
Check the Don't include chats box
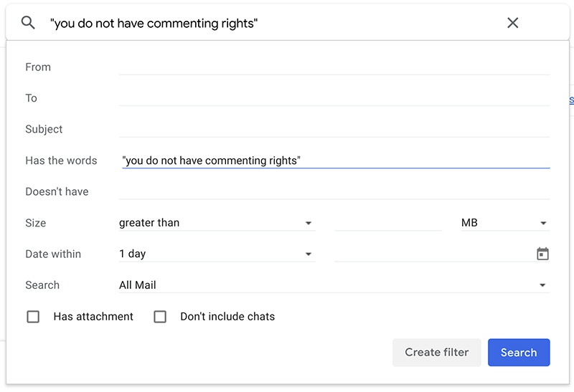coord(160,317)
